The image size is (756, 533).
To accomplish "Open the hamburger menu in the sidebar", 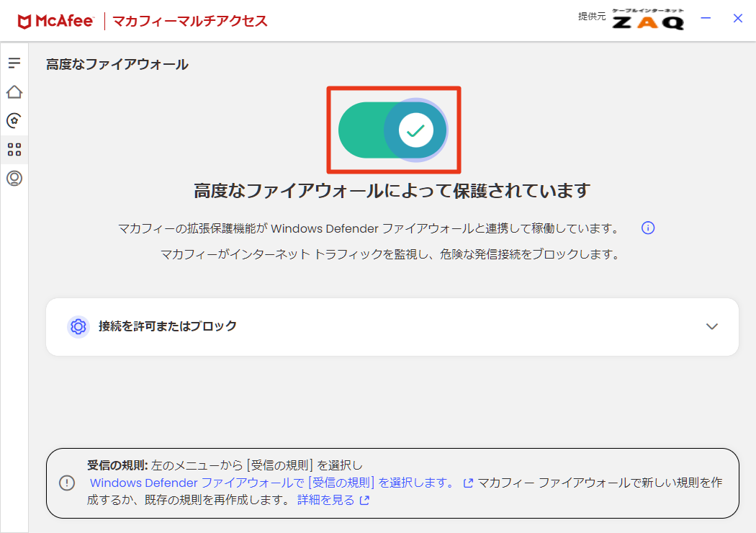I will coord(14,63).
